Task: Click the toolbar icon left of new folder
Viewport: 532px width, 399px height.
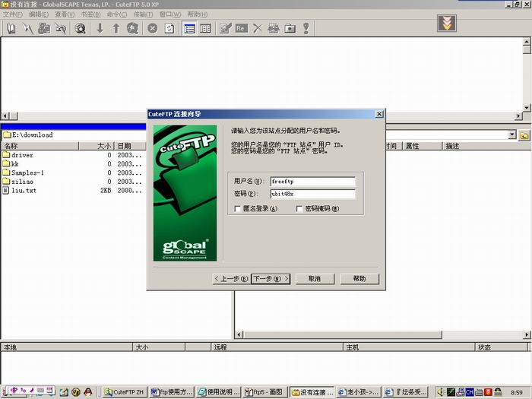Action: coord(274,29)
